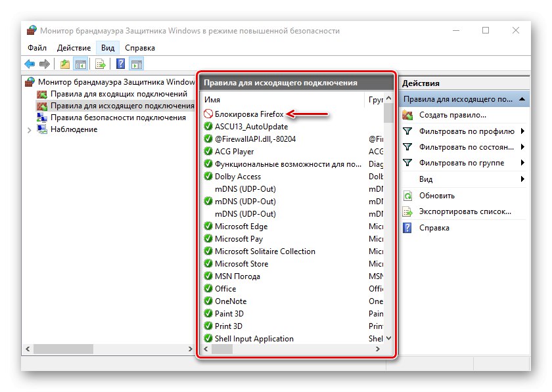Click the Up one level folder icon

coord(65,64)
